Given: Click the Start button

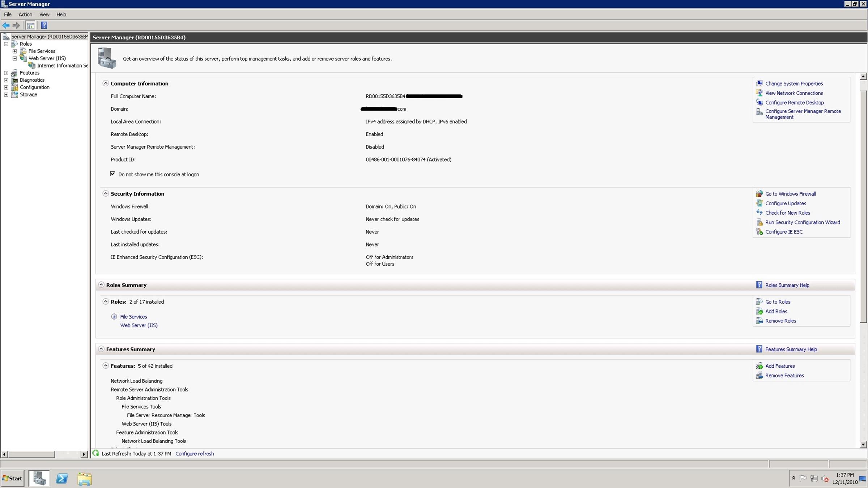Looking at the screenshot, I should tap(13, 478).
